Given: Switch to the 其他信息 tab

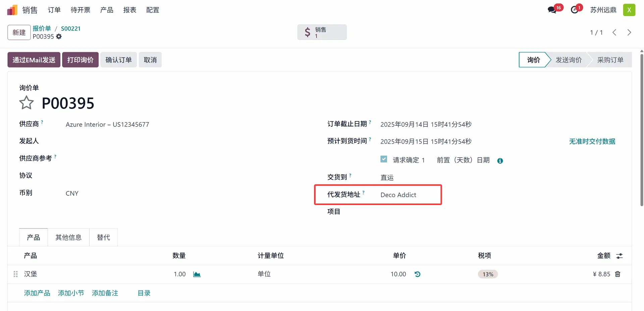Looking at the screenshot, I should tap(68, 238).
